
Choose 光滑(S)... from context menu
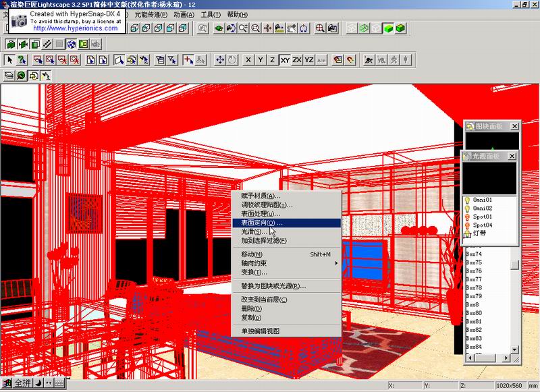click(287, 232)
